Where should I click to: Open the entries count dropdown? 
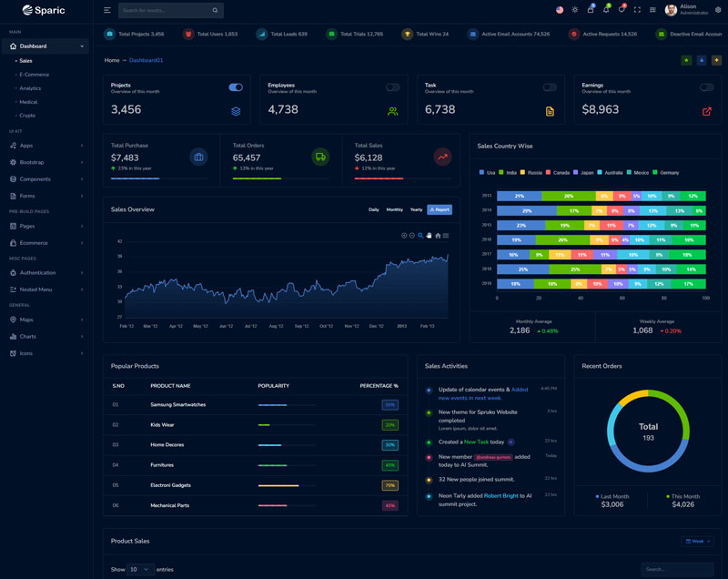141,569
